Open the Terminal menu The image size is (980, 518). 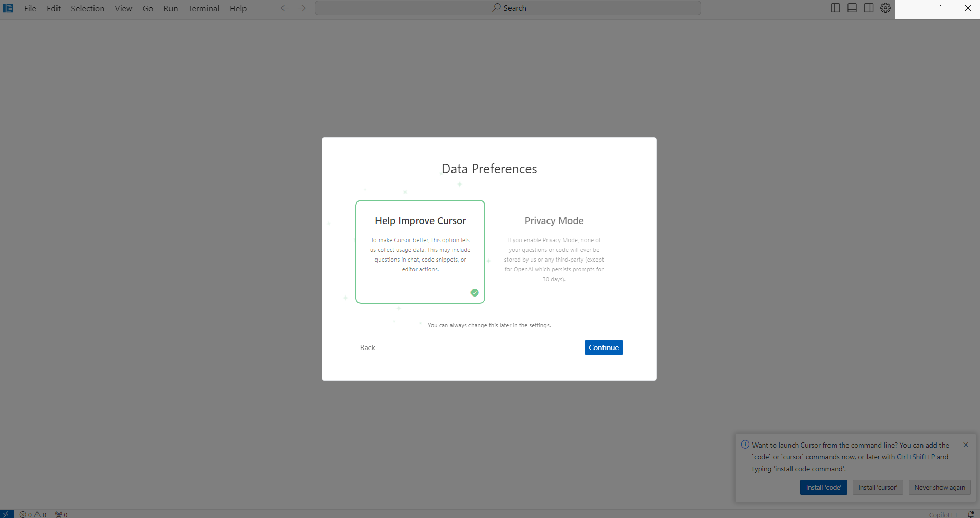(x=203, y=8)
